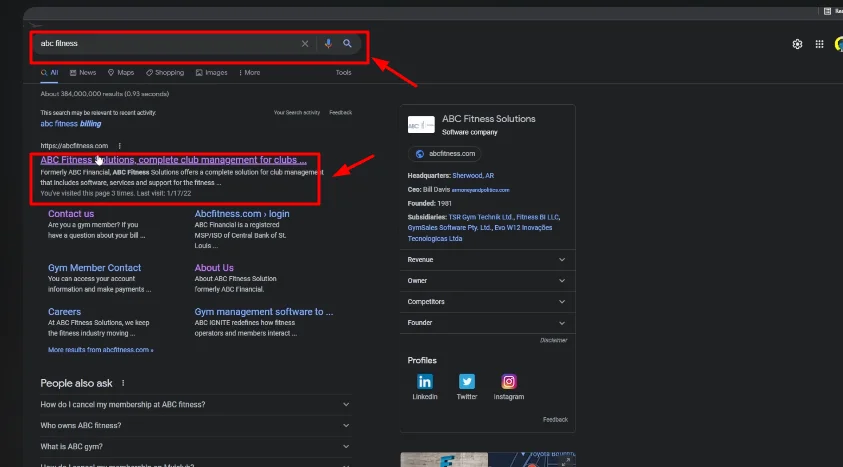The image size is (843, 467).
Task: Clear the search box with the X icon
Action: click(305, 44)
